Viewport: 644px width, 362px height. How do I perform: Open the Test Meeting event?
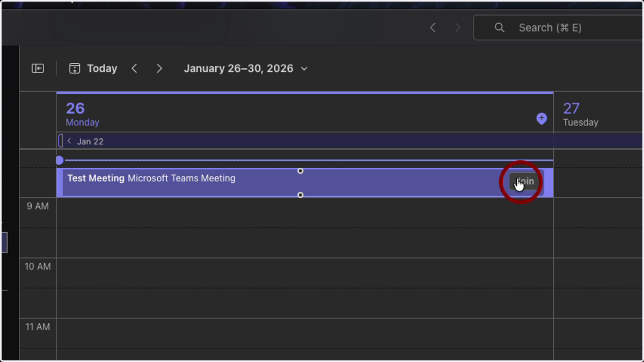[x=305, y=182]
